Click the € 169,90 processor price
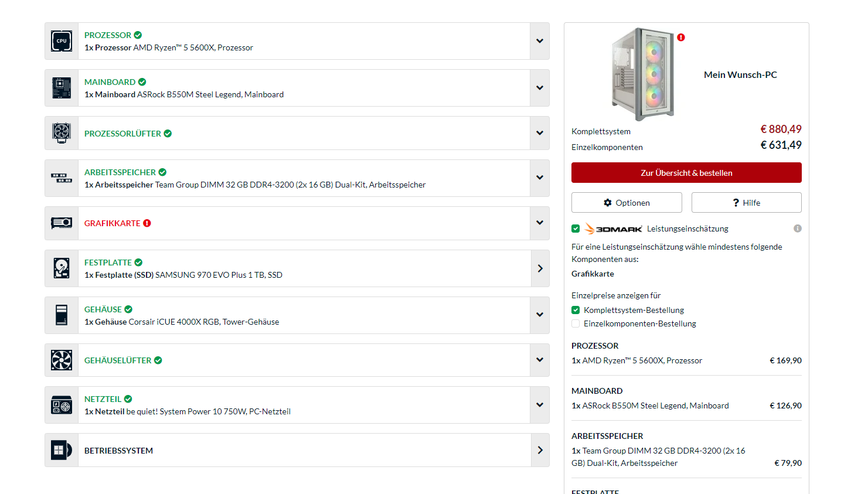The height and width of the screenshot is (494, 868). (x=785, y=360)
